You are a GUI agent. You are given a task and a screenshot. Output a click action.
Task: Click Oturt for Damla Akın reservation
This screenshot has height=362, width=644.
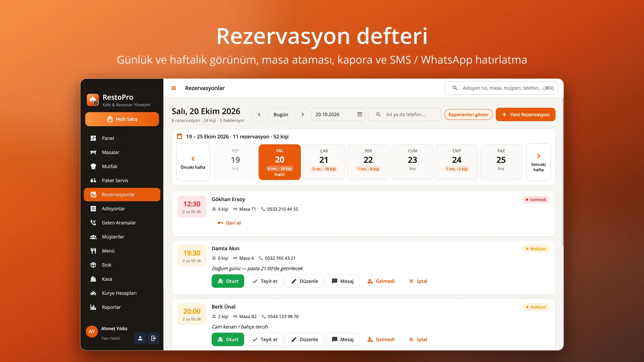[228, 281]
